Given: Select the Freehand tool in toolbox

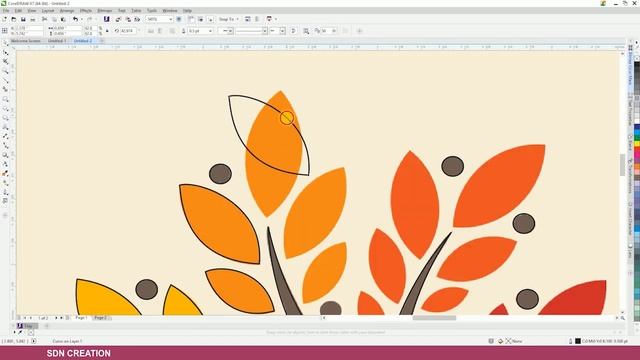Looking at the screenshot, I should click(x=5, y=81).
